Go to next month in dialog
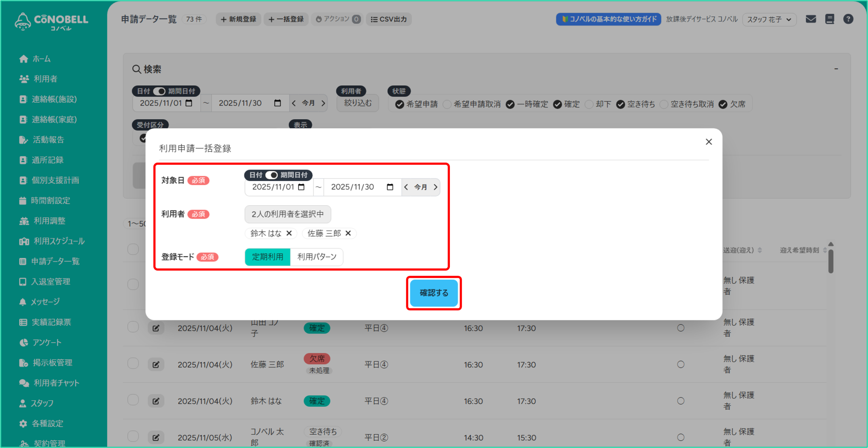The image size is (868, 448). click(x=436, y=187)
